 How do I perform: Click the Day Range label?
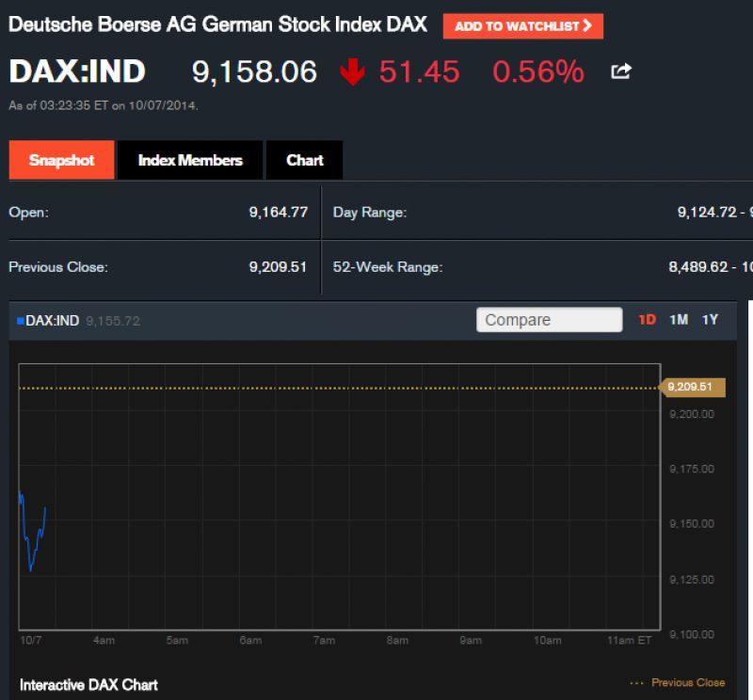tap(370, 213)
